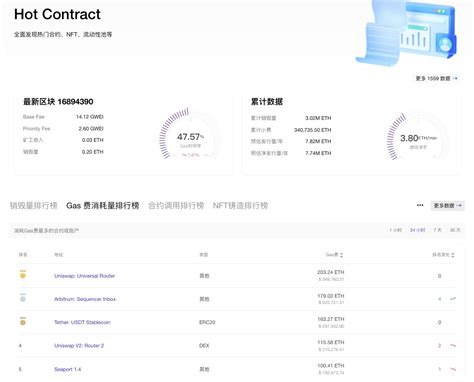Click rank number 5 in table
This screenshot has width=474, height=382.
point(20,369)
